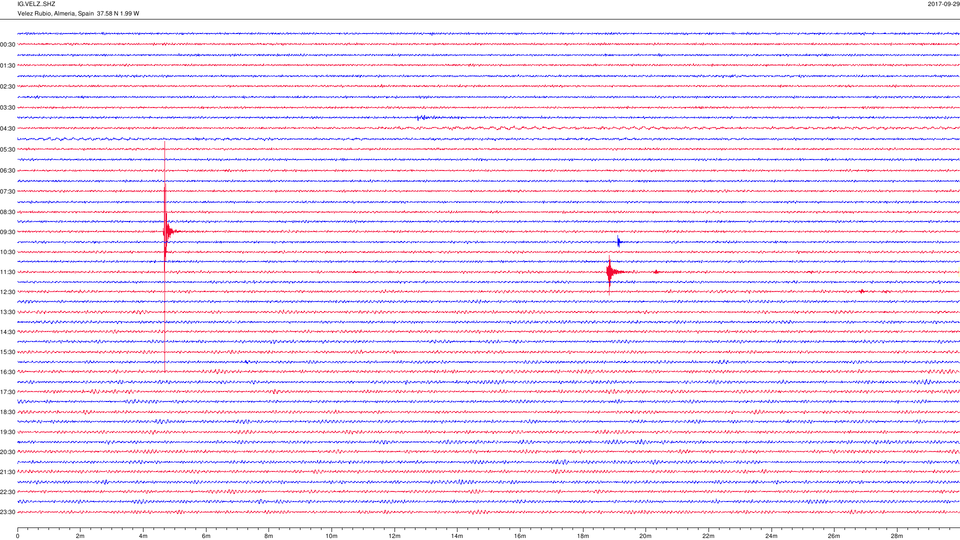Select the 13:30 time label
The image size is (960, 540).
pyautogui.click(x=8, y=312)
